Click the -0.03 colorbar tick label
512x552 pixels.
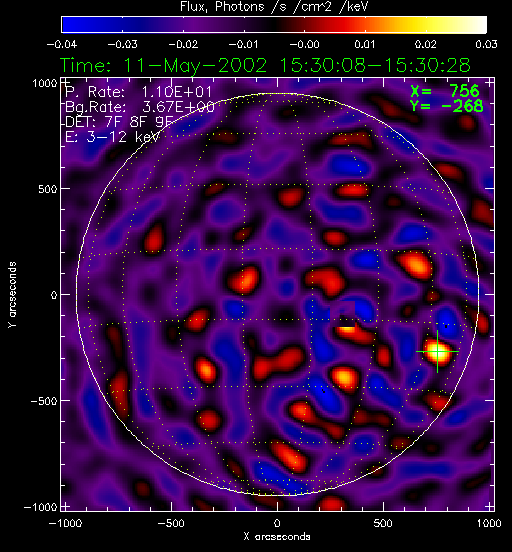coord(122,44)
